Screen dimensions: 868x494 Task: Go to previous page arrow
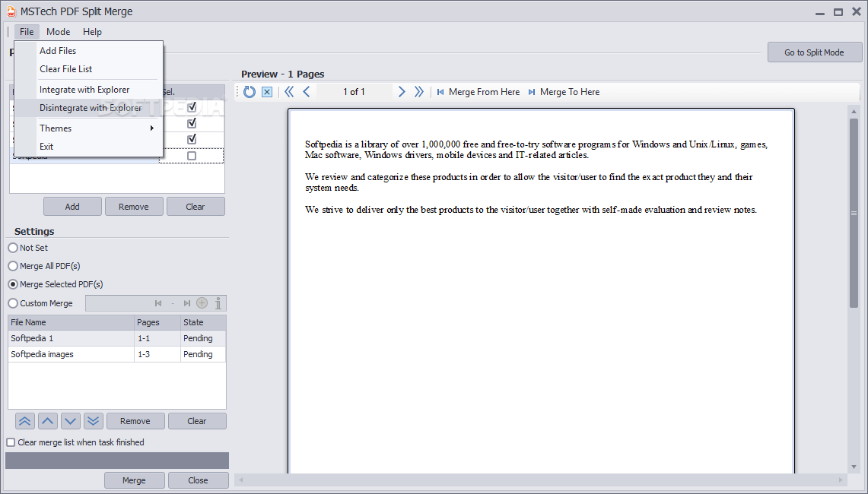(306, 92)
